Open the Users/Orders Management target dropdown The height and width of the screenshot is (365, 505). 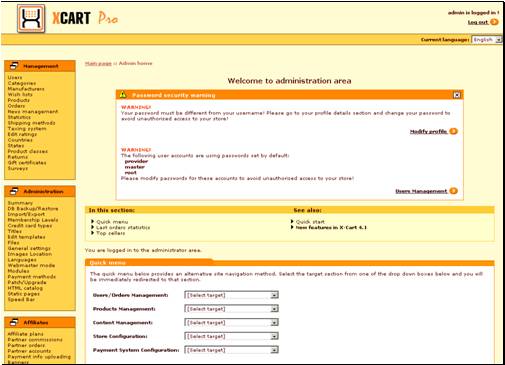tap(232, 295)
